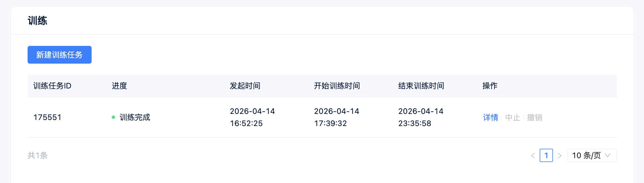Click the 开始训练时间 column header
This screenshot has height=183, width=644.
tap(337, 86)
